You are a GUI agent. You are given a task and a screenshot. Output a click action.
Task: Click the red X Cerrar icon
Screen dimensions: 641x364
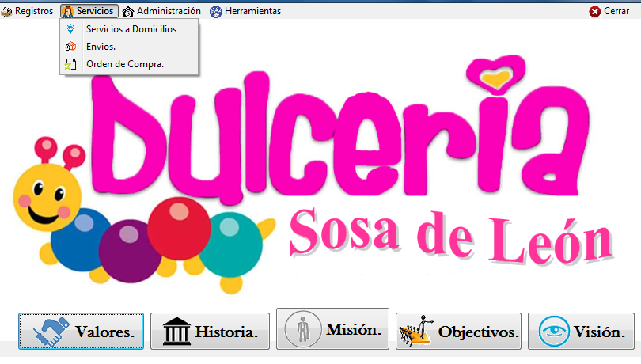click(595, 11)
